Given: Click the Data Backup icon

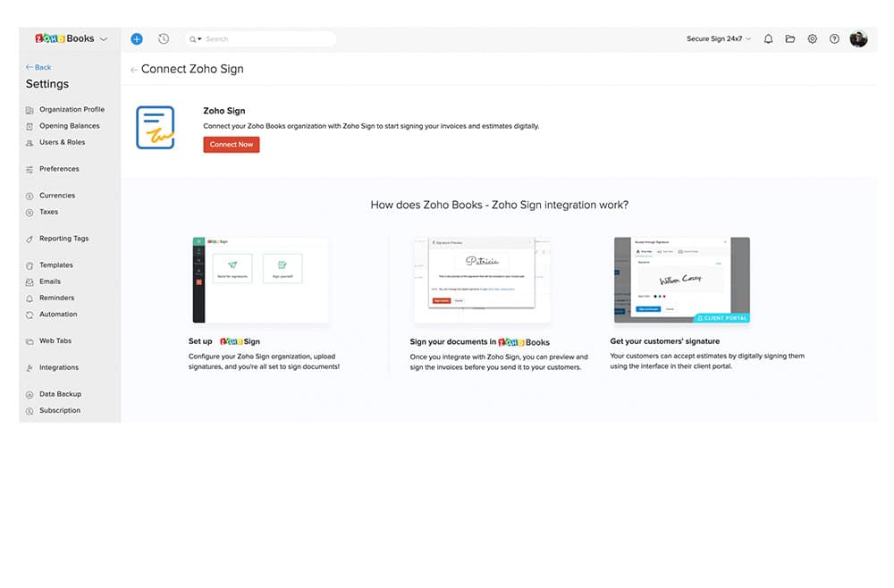Looking at the screenshot, I should click(30, 395).
